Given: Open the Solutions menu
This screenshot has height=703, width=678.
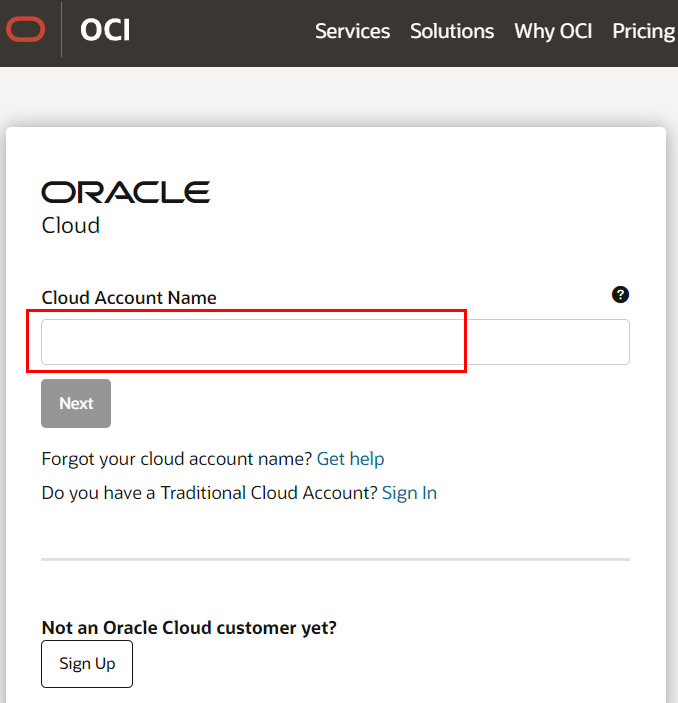Looking at the screenshot, I should 452,31.
